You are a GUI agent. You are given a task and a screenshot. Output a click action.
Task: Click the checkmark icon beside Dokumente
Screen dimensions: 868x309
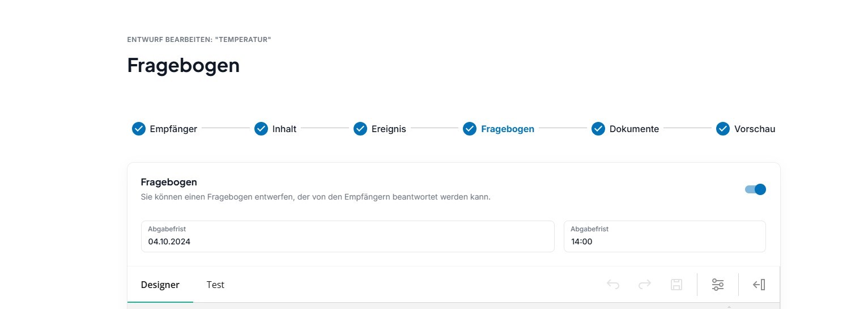(x=598, y=129)
